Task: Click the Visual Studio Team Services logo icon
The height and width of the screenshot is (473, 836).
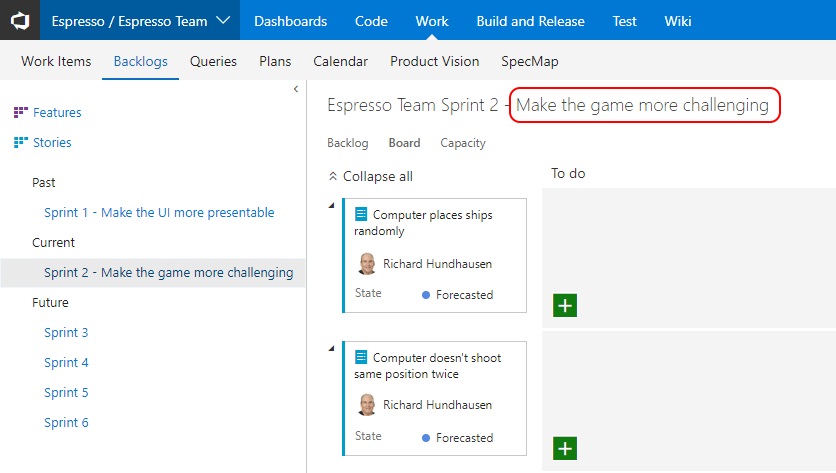Action: 20,20
